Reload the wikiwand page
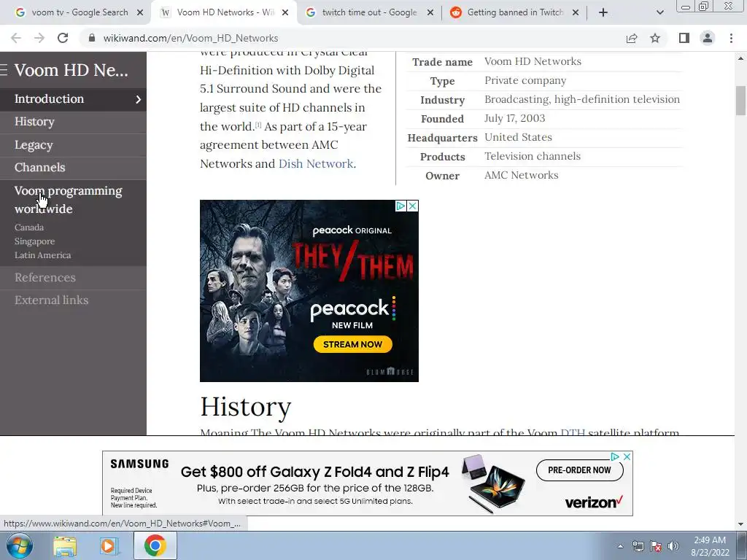Image resolution: width=747 pixels, height=560 pixels. [x=63, y=38]
